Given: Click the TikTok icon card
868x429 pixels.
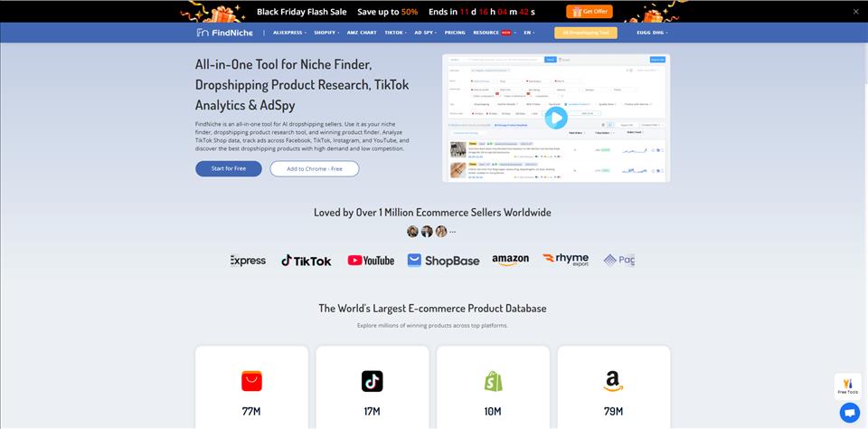Looking at the screenshot, I should (372, 387).
